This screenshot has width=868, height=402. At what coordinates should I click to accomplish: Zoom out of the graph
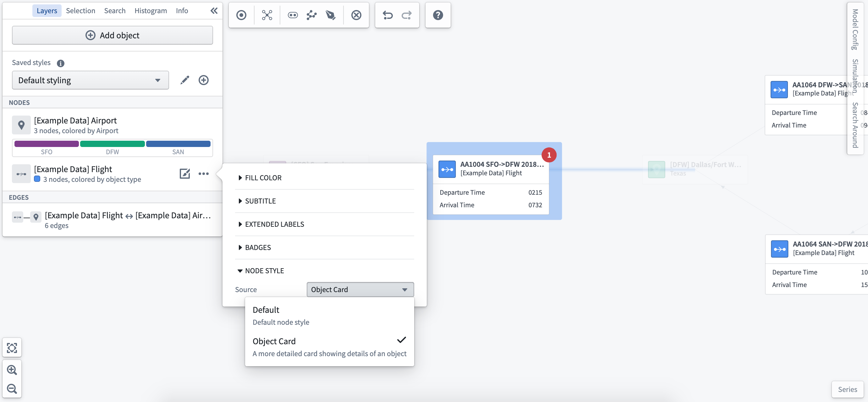point(12,389)
